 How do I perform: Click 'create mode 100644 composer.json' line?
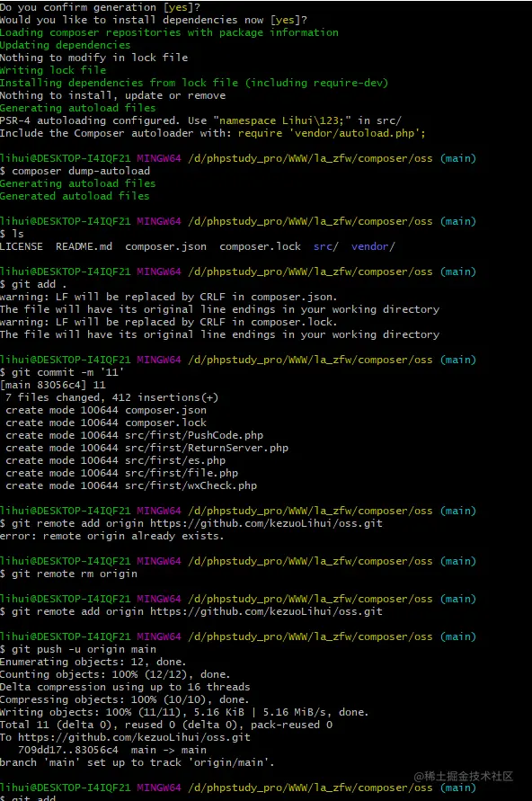click(x=106, y=410)
